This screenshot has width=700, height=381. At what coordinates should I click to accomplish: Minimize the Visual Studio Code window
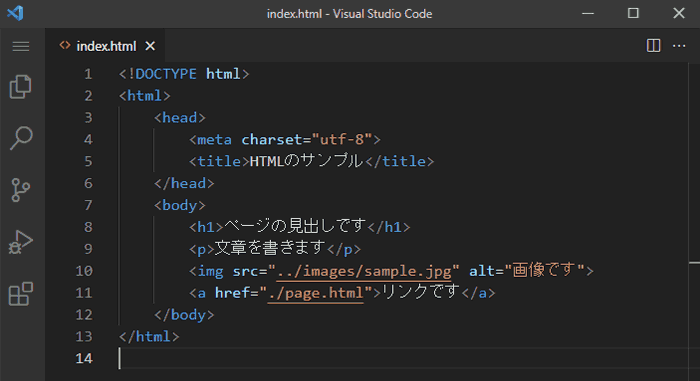[588, 13]
